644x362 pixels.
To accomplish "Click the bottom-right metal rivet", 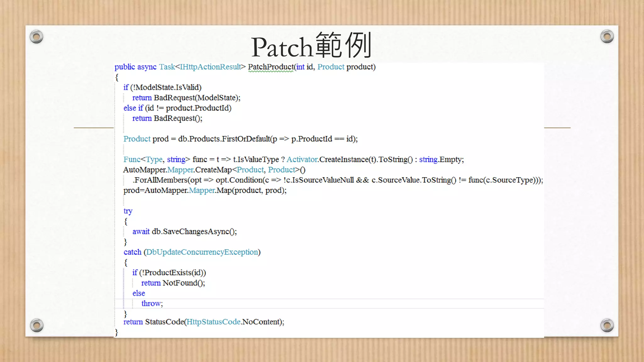I will pyautogui.click(x=607, y=325).
